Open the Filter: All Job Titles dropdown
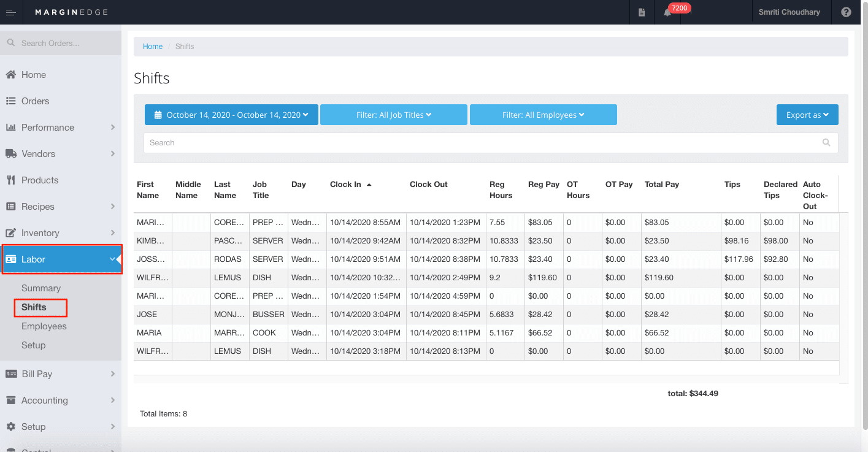Viewport: 868px width, 452px height. [393, 114]
